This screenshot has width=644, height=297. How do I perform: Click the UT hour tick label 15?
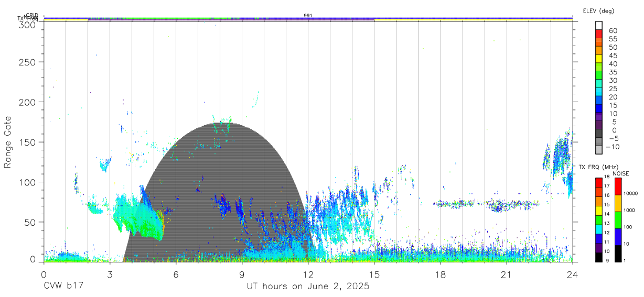[x=374, y=274]
